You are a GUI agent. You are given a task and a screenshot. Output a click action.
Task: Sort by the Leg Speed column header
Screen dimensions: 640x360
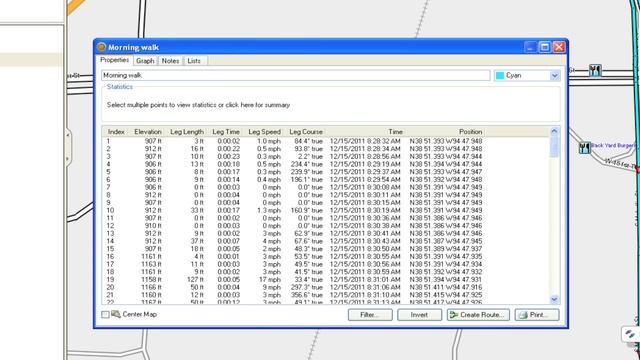264,132
